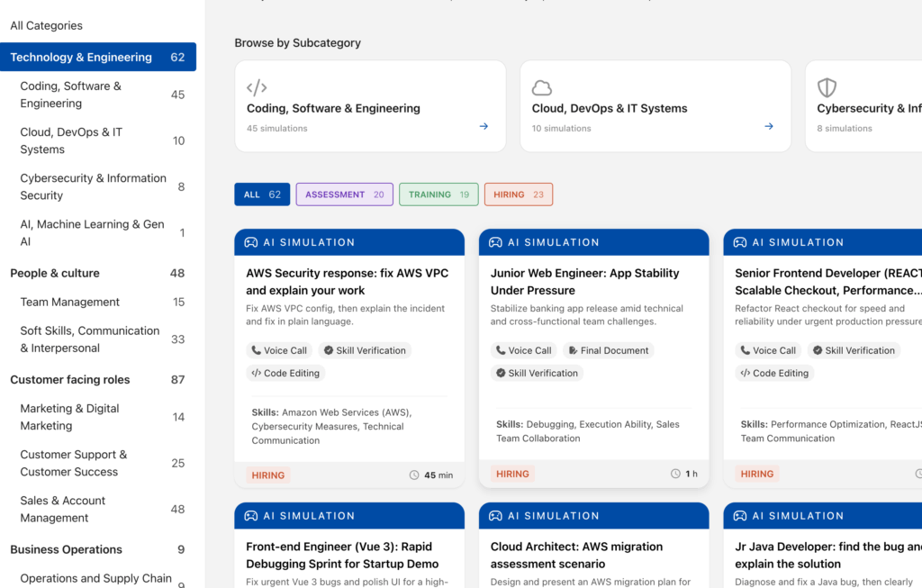The width and height of the screenshot is (922, 588).
Task: Click the shield icon in Cybersecurity card
Action: click(827, 87)
